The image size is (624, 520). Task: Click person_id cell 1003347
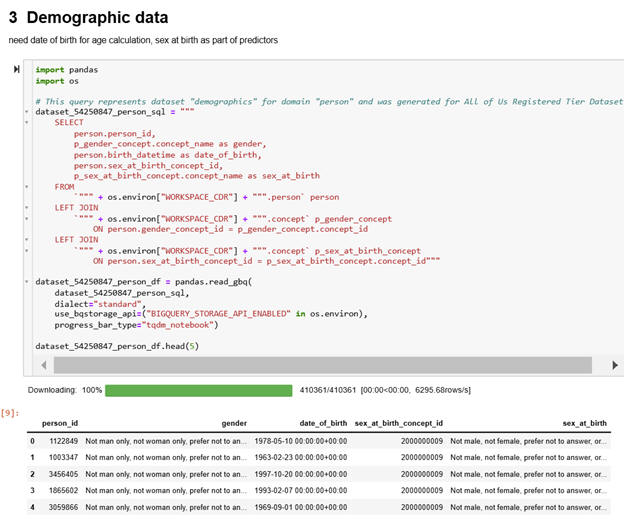63,458
